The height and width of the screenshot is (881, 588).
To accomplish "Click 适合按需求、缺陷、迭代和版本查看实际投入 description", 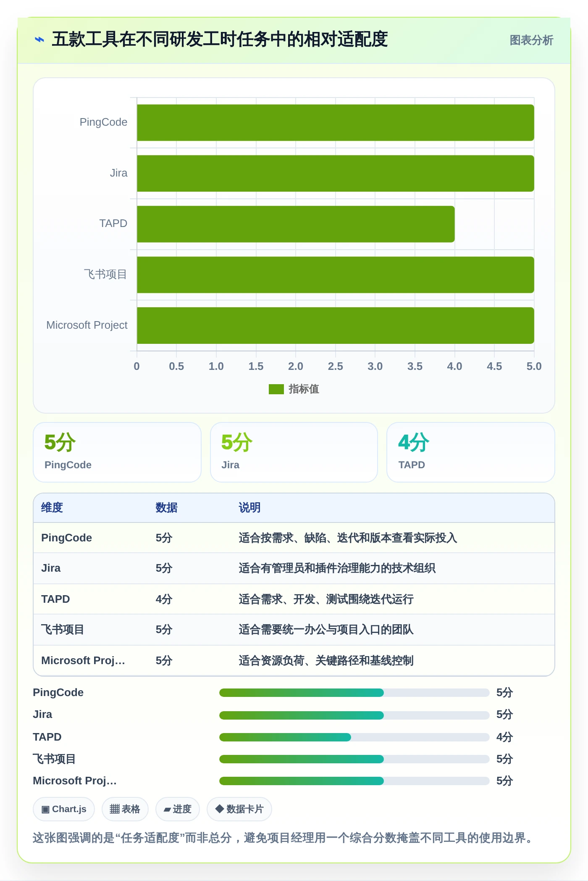I will [x=348, y=538].
